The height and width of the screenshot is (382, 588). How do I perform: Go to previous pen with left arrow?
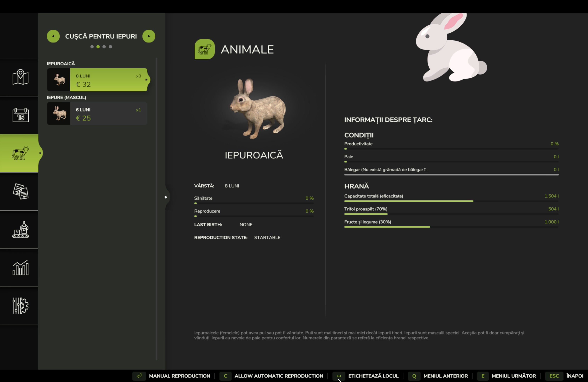tap(53, 36)
